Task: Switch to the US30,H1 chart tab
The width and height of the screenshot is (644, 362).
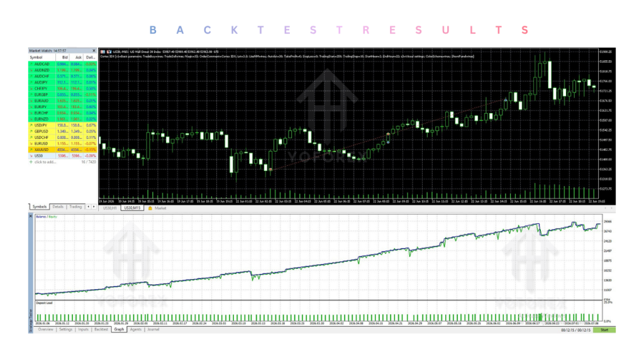Action: pyautogui.click(x=109, y=209)
